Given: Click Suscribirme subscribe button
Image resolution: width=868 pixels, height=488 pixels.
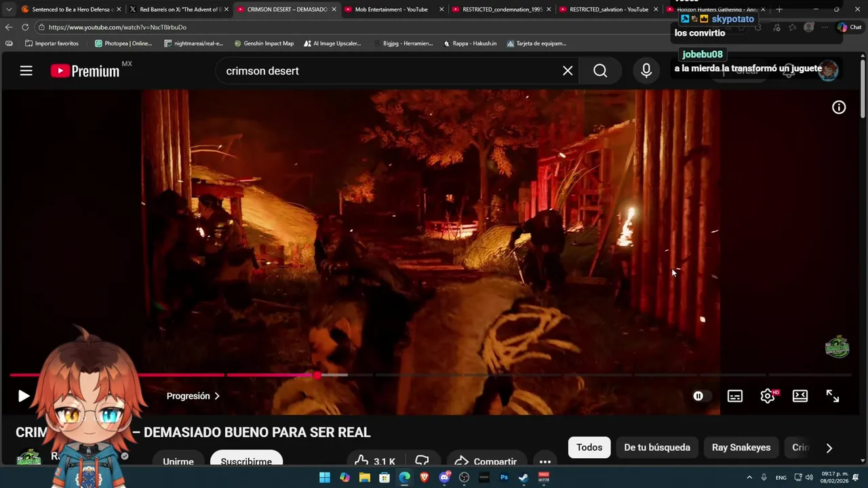Looking at the screenshot, I should tap(246, 457).
